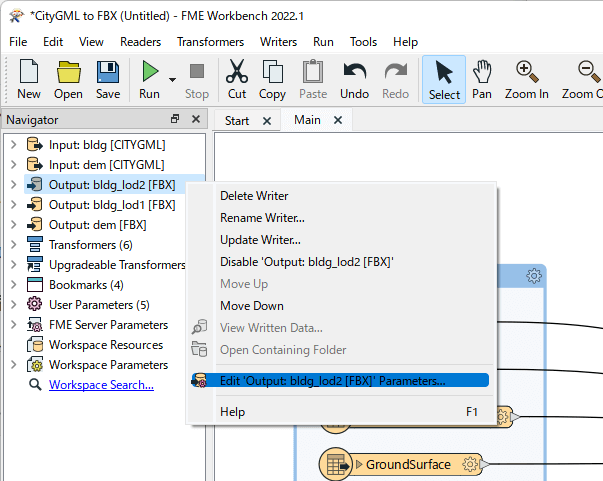603x481 pixels.
Task: Expand Output: dem [FBX] node
Action: pos(13,225)
